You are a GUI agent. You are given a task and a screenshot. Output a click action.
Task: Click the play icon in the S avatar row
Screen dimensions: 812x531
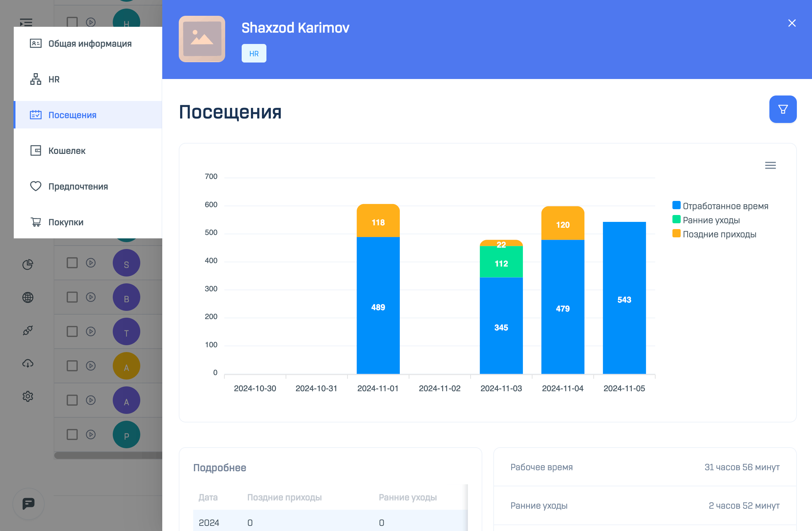[x=91, y=263]
